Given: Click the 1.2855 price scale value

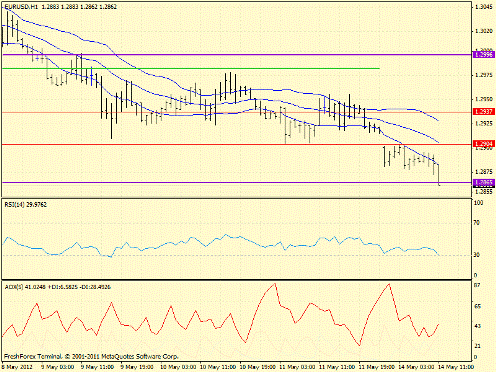Looking at the screenshot, I should 483,191.
